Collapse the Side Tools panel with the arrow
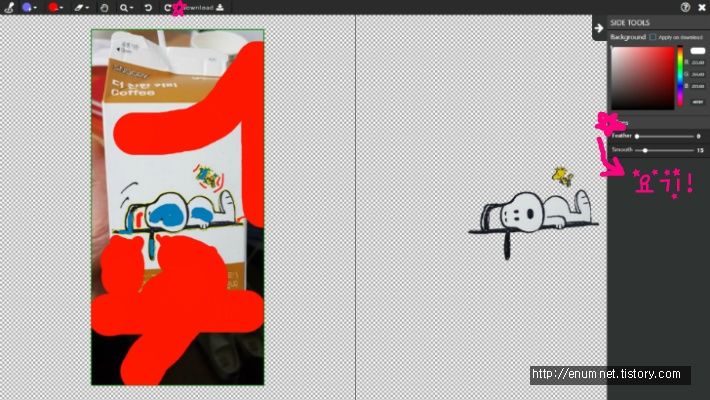710x400 pixels. pos(599,28)
